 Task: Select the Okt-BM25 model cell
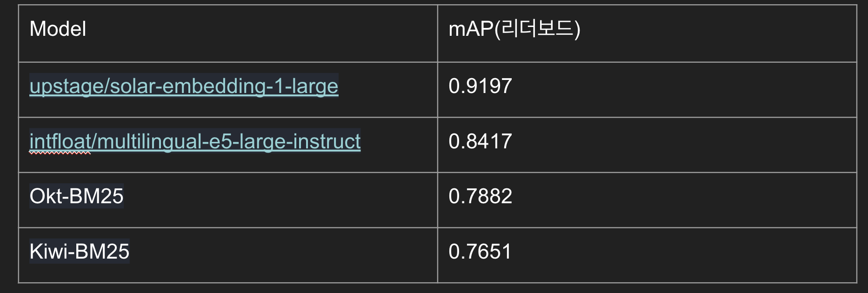click(x=228, y=200)
